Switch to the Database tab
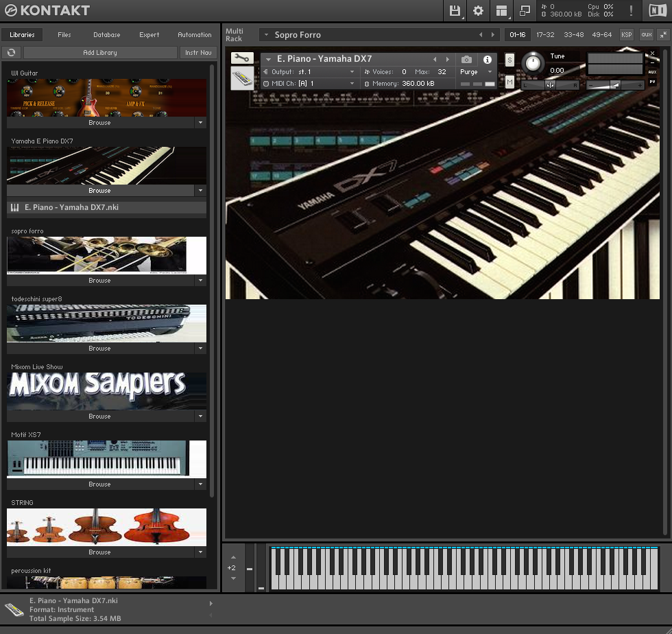Screen dimensions: 672x634 click(x=107, y=35)
